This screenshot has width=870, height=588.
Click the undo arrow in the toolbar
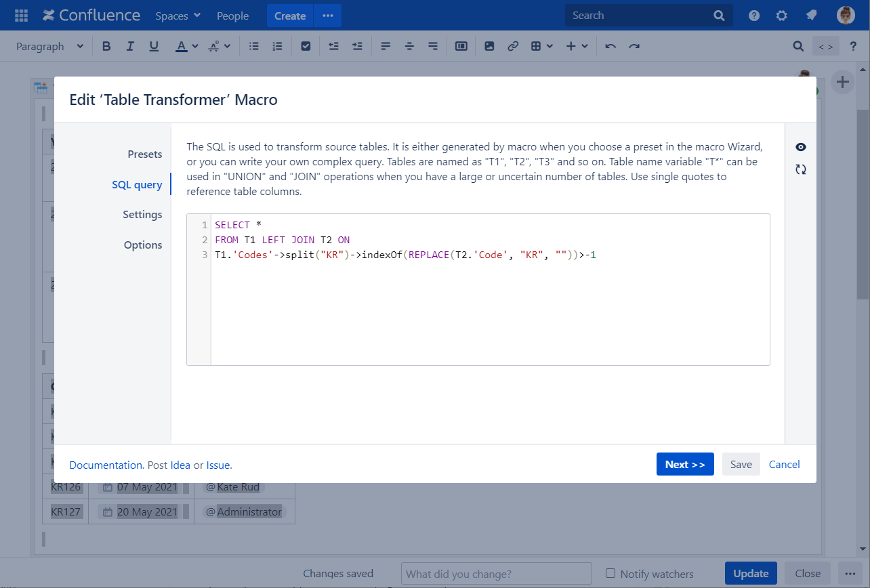coord(610,46)
